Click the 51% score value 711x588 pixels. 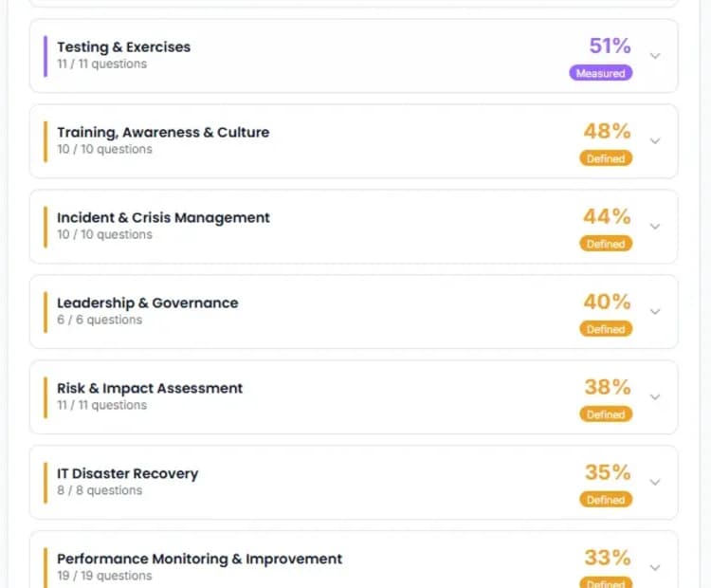tap(610, 46)
